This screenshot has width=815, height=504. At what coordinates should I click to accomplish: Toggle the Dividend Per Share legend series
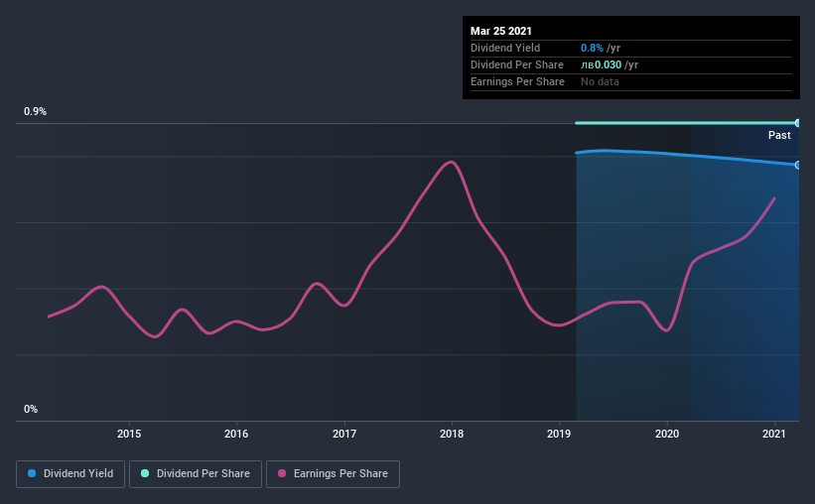click(198, 474)
